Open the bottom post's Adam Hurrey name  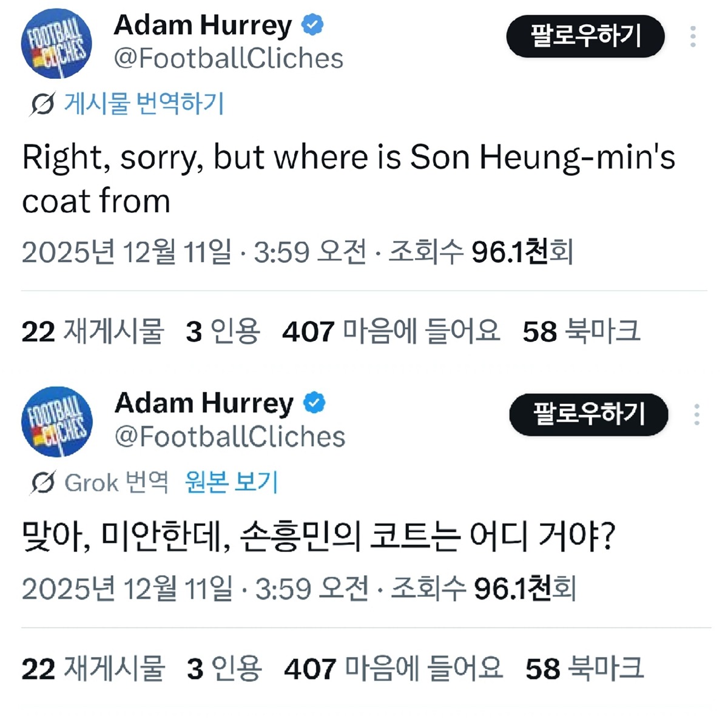204,403
